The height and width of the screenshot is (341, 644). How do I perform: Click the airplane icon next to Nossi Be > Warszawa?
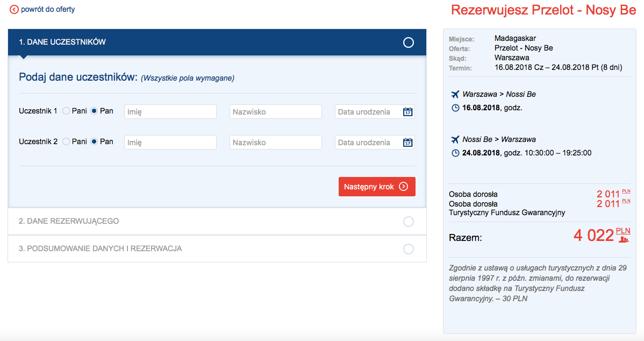pyautogui.click(x=455, y=140)
